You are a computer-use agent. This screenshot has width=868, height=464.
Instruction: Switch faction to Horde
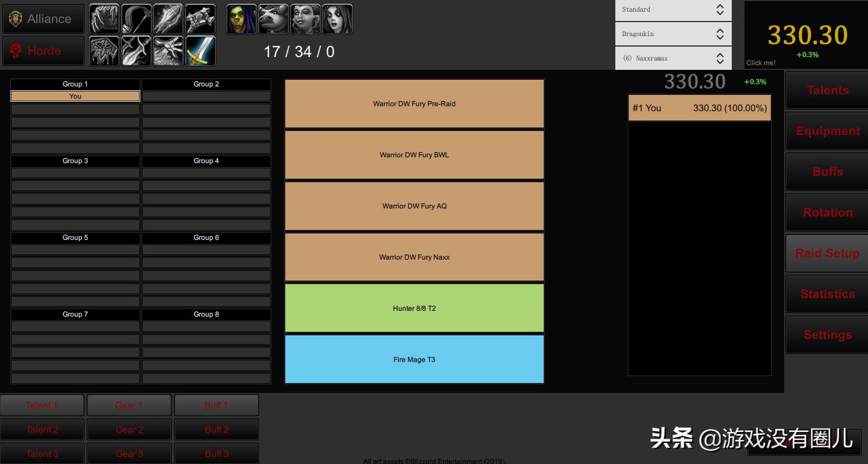tap(44, 51)
